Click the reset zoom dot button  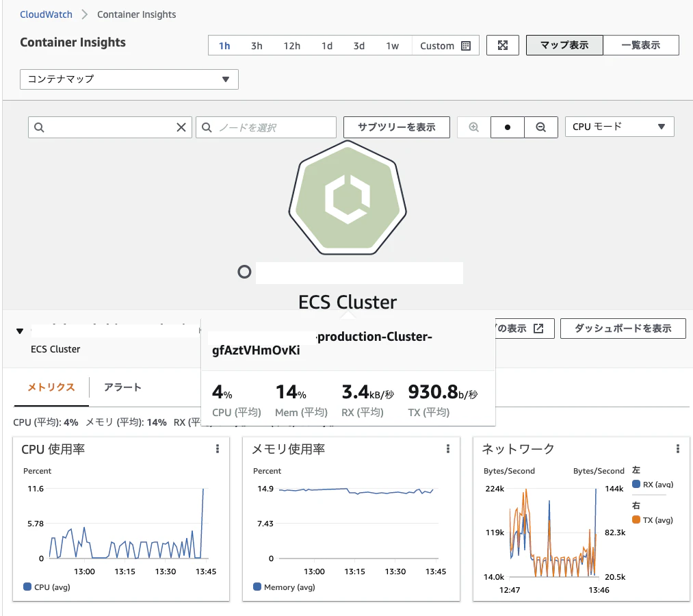click(x=508, y=127)
